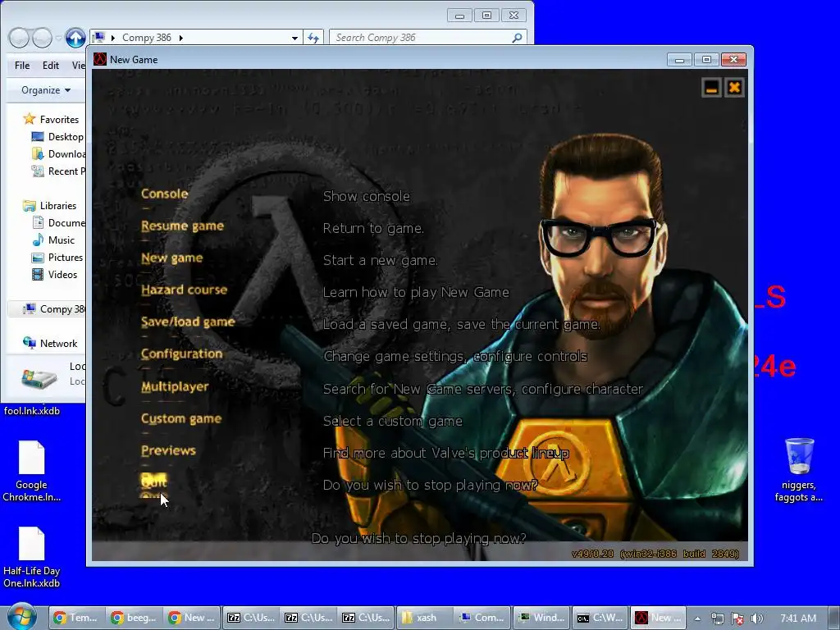The image size is (840, 630).
Task: Click the volume speaker tray icon
Action: tap(756, 619)
